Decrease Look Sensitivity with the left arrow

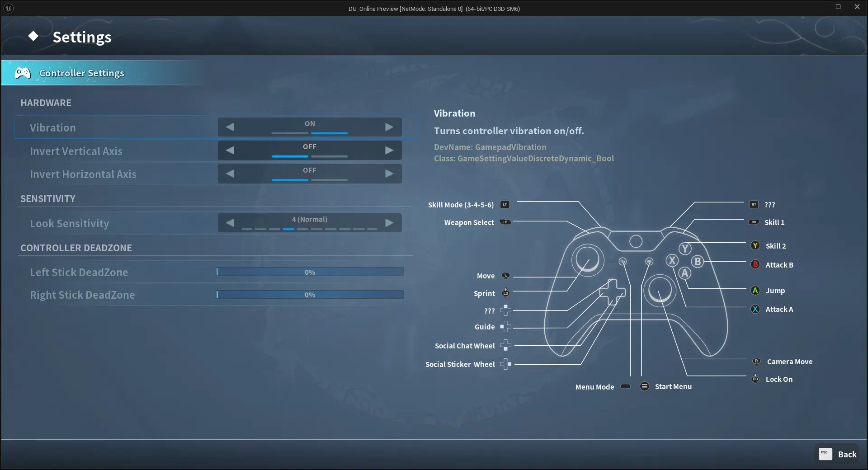(x=230, y=222)
